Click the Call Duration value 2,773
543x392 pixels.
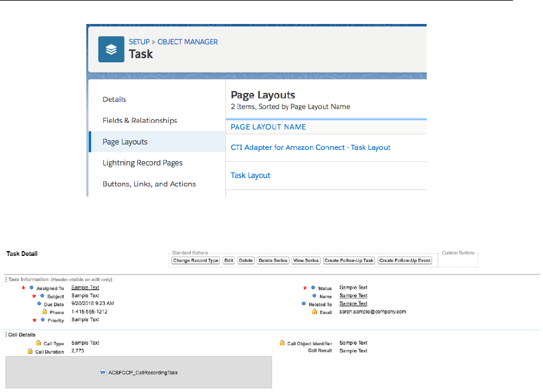click(77, 351)
